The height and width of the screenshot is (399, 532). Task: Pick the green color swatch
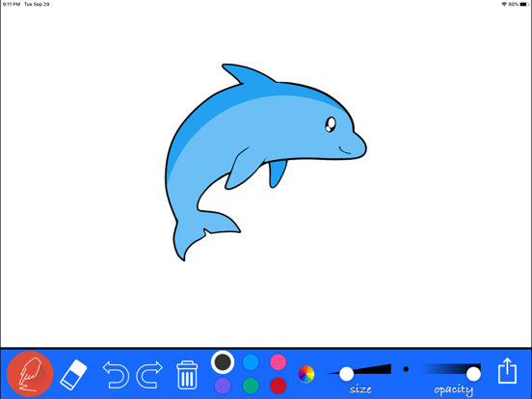251,386
